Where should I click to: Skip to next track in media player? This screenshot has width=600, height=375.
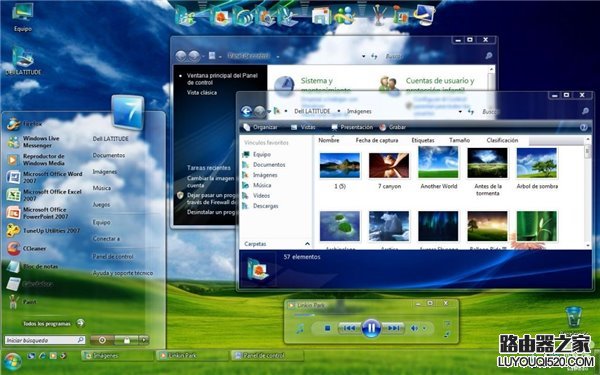[x=393, y=328]
